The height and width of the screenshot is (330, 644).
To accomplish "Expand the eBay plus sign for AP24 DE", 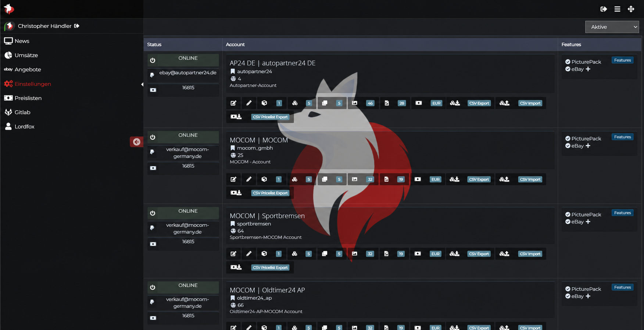I will pos(588,69).
